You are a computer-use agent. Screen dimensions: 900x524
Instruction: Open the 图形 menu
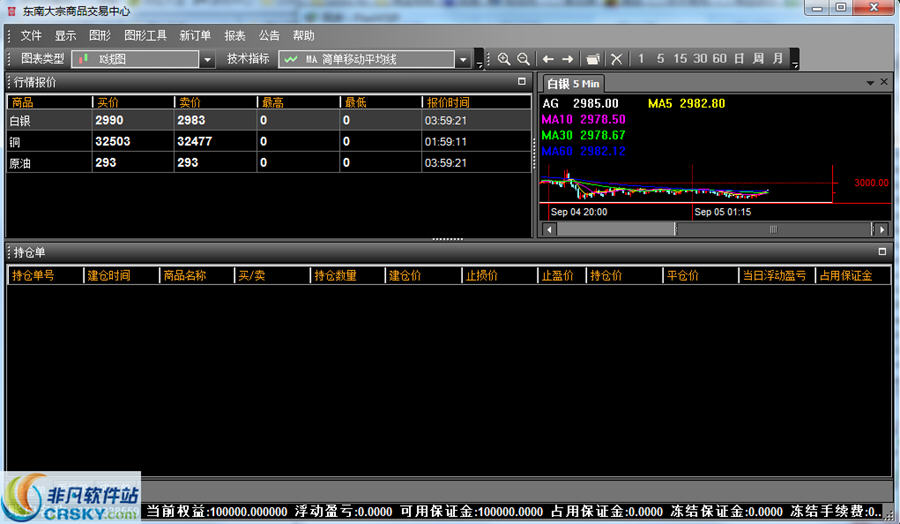pyautogui.click(x=100, y=36)
